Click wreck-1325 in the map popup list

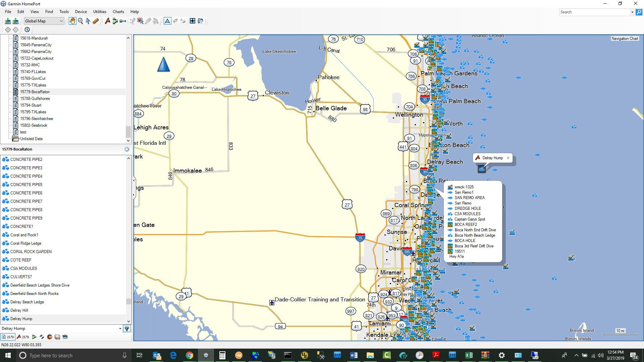[464, 187]
